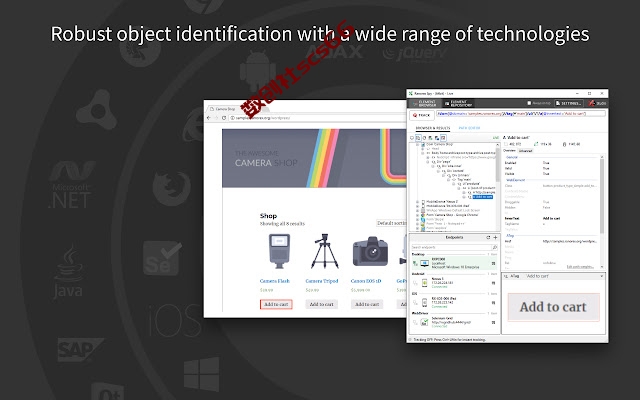Open the Camera Tripod product link
Image resolution: width=640 pixels, height=400 pixels.
coord(322,281)
